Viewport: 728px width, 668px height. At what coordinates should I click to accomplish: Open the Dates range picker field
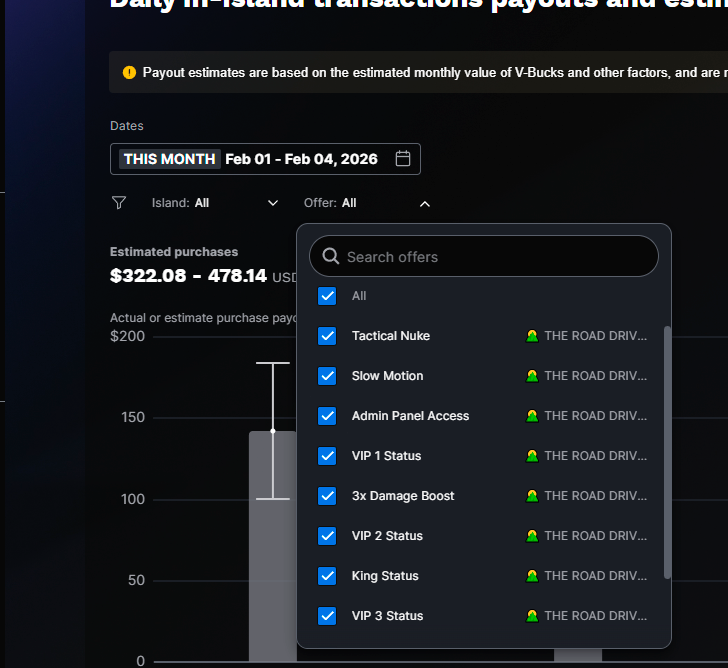(x=265, y=159)
